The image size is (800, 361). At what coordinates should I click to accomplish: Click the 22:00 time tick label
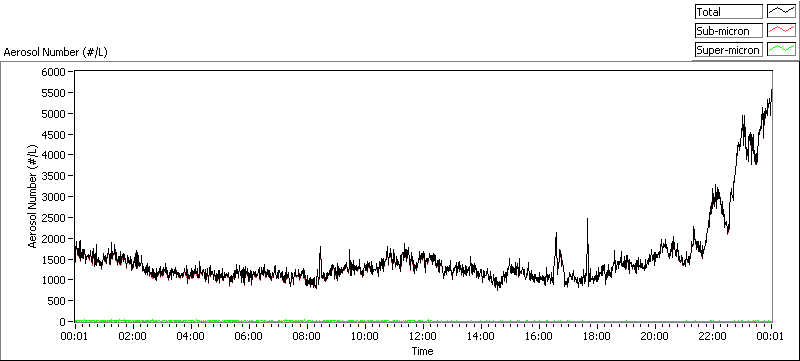click(x=713, y=337)
